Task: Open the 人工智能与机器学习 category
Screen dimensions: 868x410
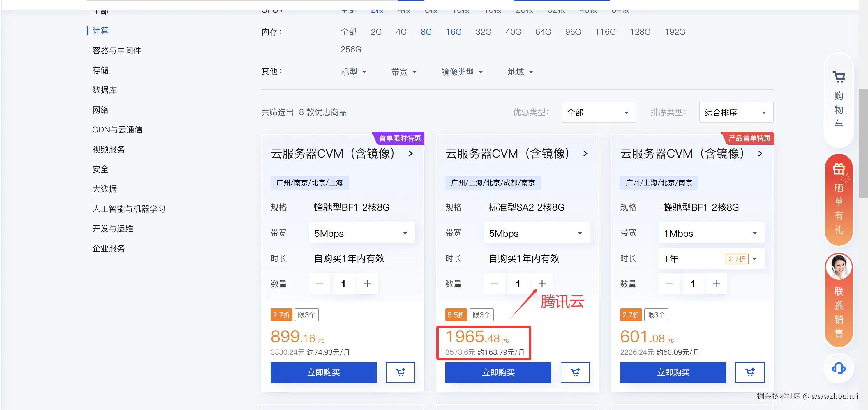Action: (x=129, y=209)
